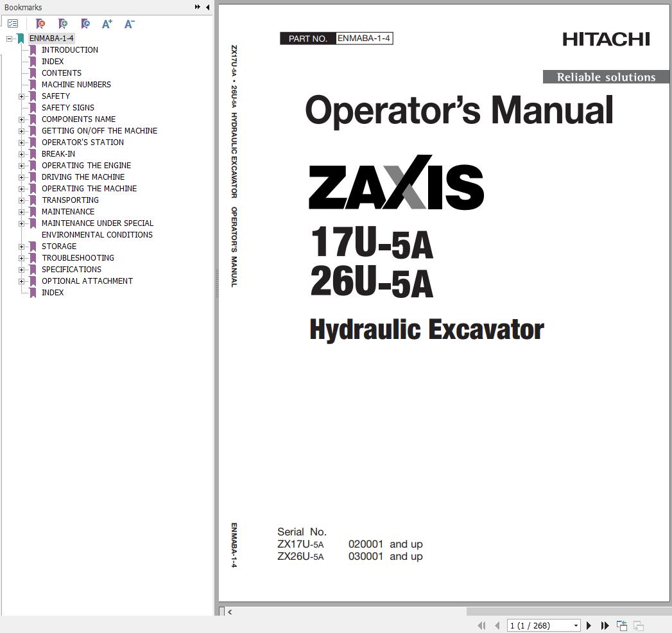Open the OPERATOR'S STATION bookmark

pyautogui.click(x=83, y=143)
